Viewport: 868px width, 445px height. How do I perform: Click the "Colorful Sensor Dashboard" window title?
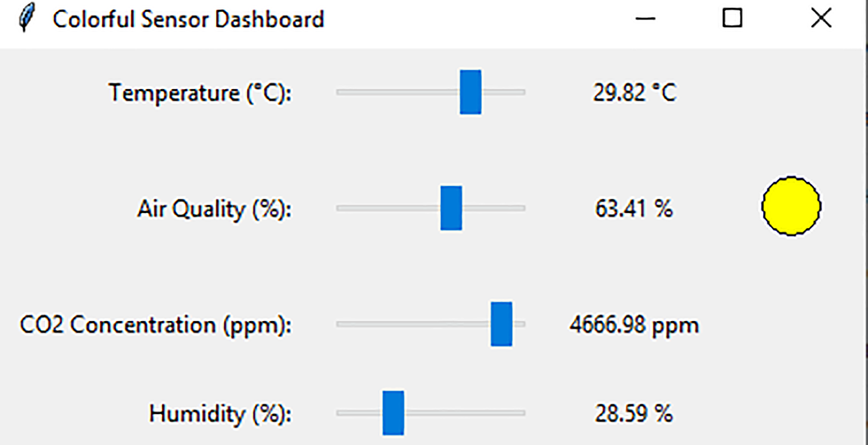coord(188,19)
